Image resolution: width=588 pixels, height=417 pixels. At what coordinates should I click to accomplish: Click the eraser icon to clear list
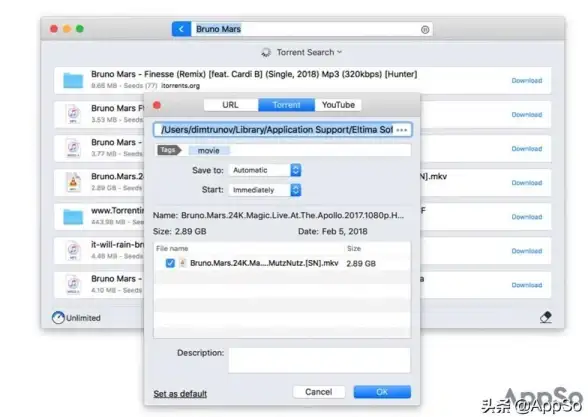tap(546, 317)
